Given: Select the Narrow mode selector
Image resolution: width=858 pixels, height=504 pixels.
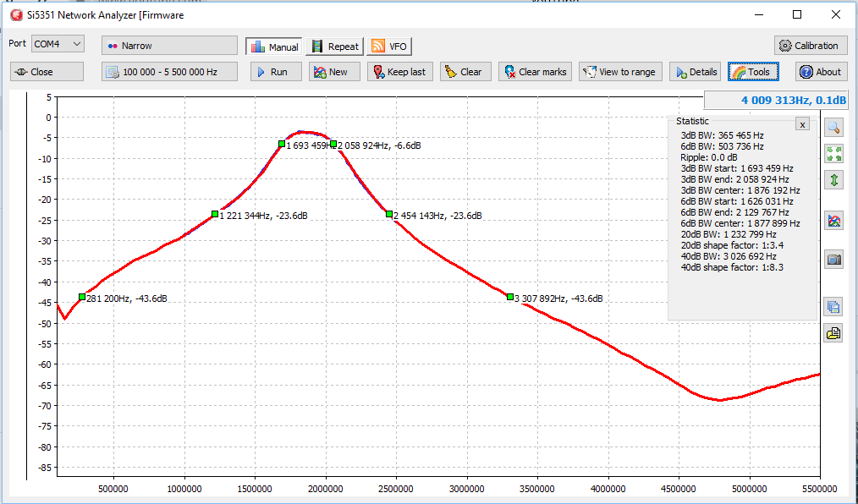Looking at the screenshot, I should tap(169, 46).
